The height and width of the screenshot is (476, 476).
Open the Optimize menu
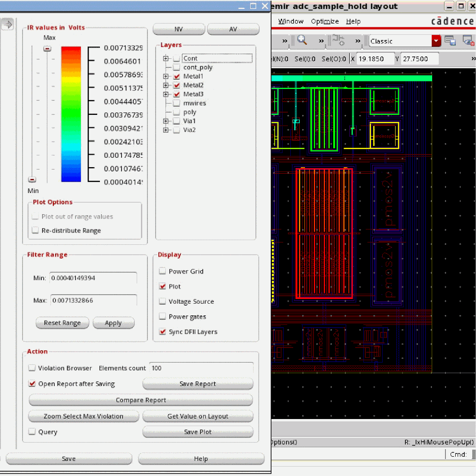(x=325, y=21)
